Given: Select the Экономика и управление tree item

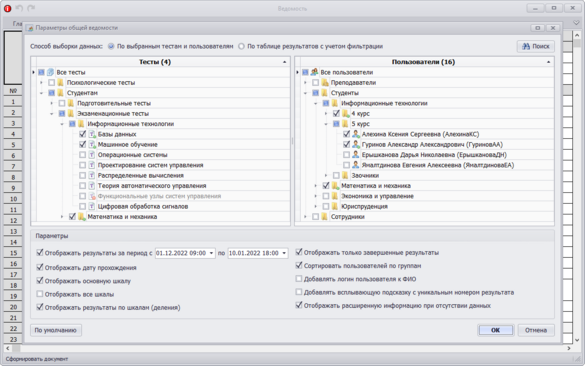Looking at the screenshot, I should click(x=377, y=196).
